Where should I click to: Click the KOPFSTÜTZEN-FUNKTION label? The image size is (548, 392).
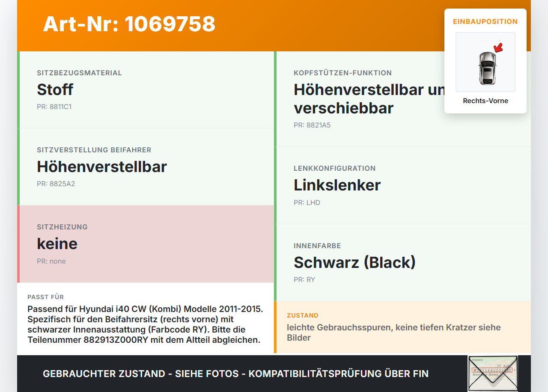(x=342, y=73)
